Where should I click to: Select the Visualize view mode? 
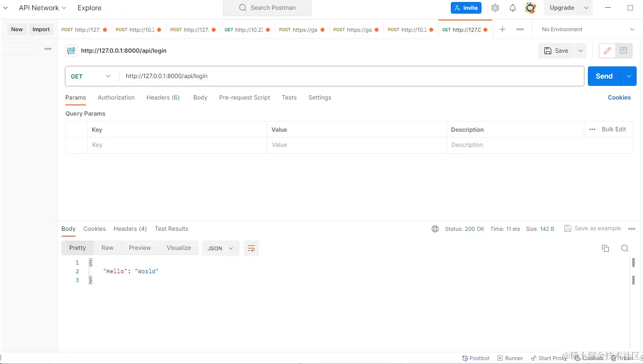179,248
